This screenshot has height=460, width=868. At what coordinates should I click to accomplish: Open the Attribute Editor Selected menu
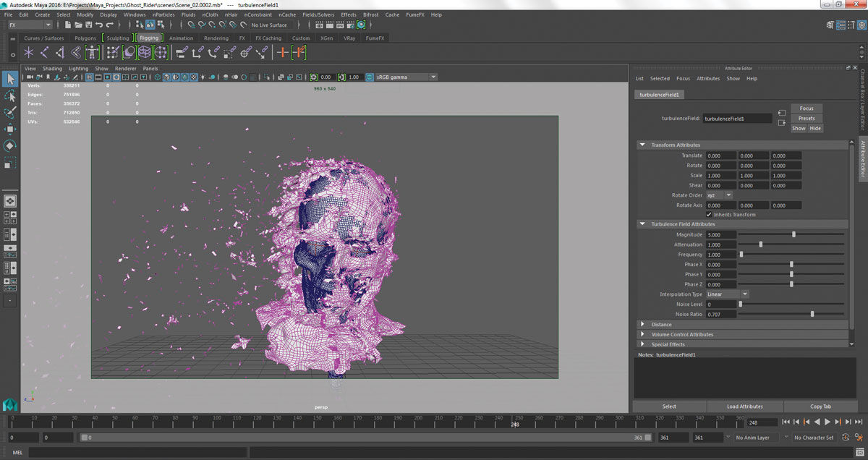click(660, 78)
